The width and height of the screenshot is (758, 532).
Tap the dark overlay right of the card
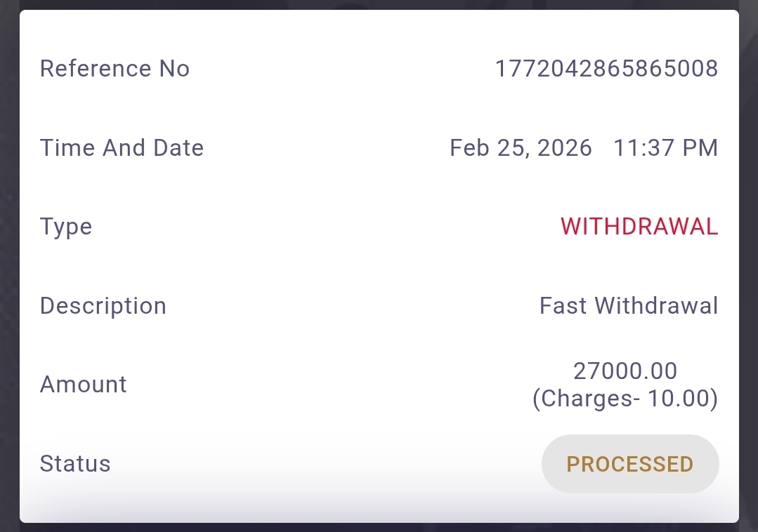pos(749,267)
